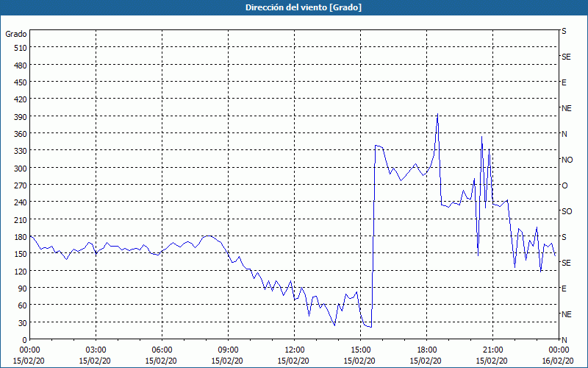This screenshot has height=368, width=588.
Task: Select the 12:00 time label
Action: (x=295, y=350)
